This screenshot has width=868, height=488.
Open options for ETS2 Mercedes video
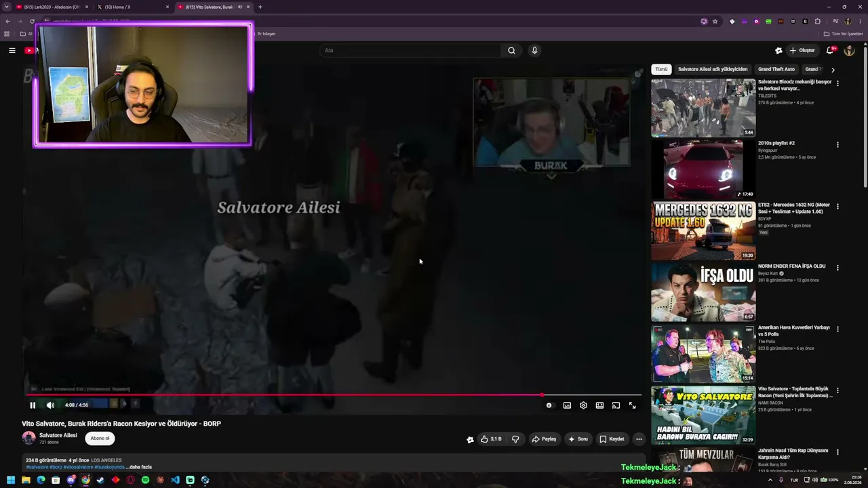pyautogui.click(x=837, y=206)
